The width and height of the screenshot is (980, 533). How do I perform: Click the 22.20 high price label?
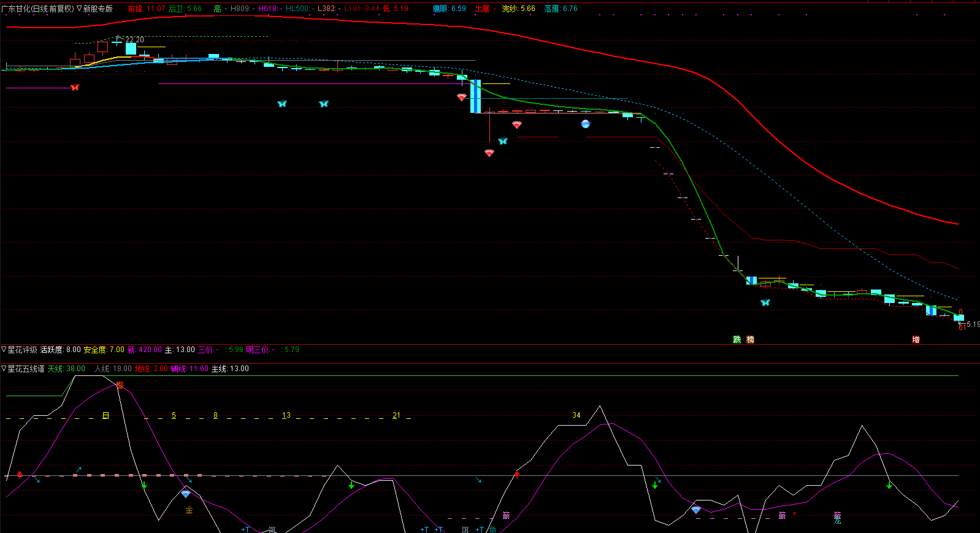point(135,40)
